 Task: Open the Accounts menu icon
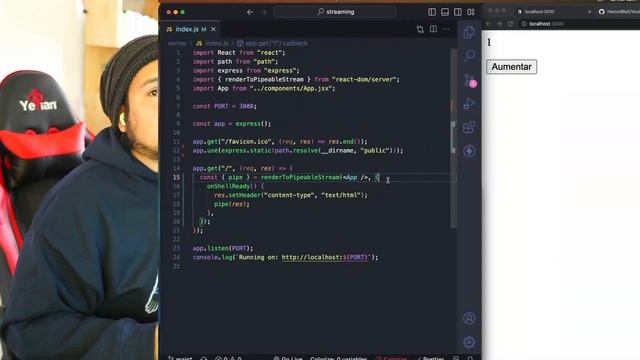click(469, 318)
